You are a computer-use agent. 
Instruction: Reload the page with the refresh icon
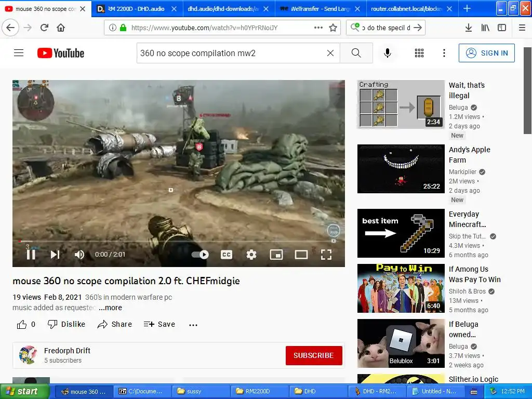tap(44, 28)
